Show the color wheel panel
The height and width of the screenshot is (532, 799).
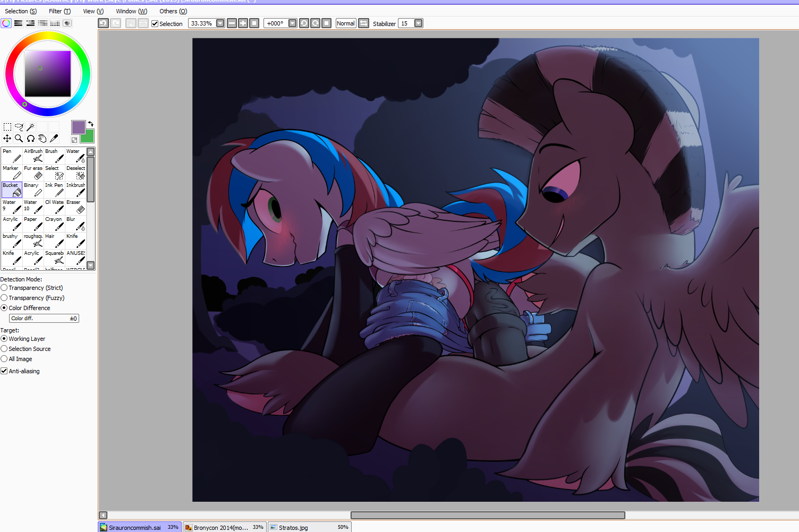(x=6, y=23)
